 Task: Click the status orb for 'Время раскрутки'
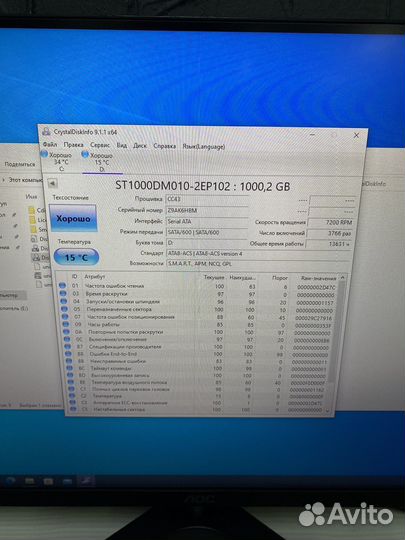coord(63,293)
